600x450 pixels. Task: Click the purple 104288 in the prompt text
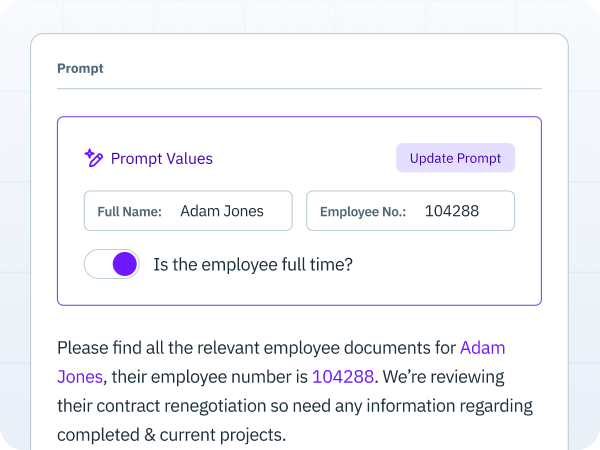(x=343, y=377)
